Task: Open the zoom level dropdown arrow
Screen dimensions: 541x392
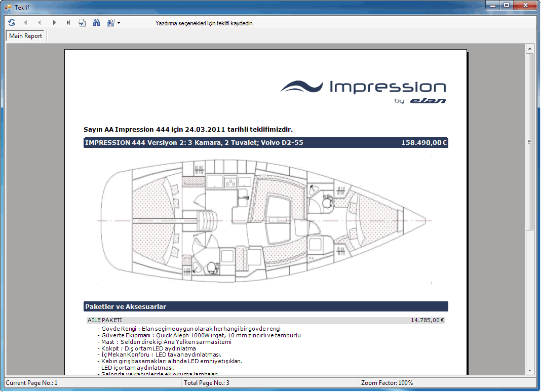Action: (x=119, y=23)
